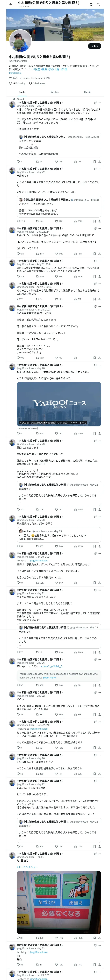
Task: Open the Yahoo! ニュース link card image
Action: click(x=59, y=404)
